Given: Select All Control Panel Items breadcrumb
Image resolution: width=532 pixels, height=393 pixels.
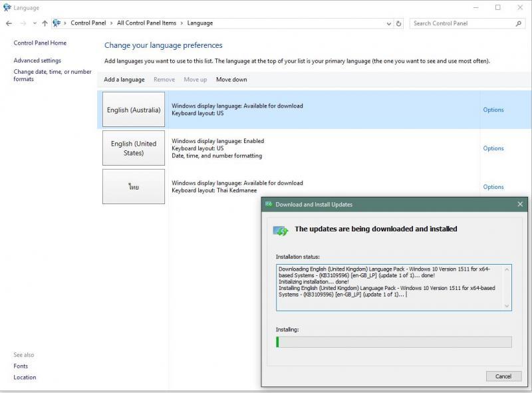Looking at the screenshot, I should point(146,23).
